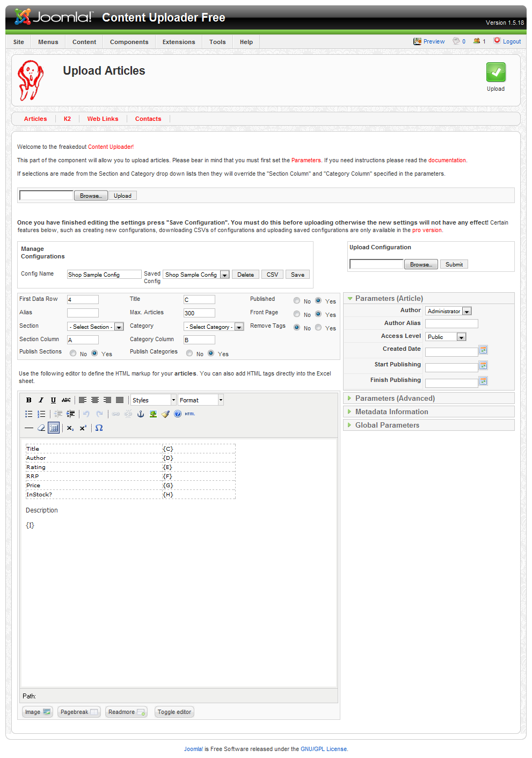
Task: Apply superscript formatting
Action: [x=83, y=428]
